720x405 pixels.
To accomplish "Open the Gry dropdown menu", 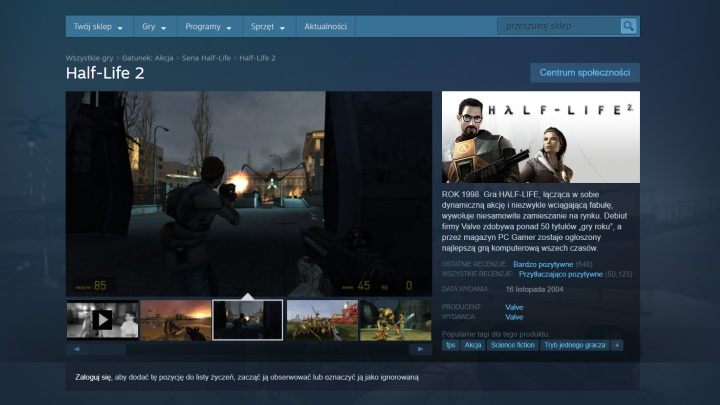I will click(155, 27).
